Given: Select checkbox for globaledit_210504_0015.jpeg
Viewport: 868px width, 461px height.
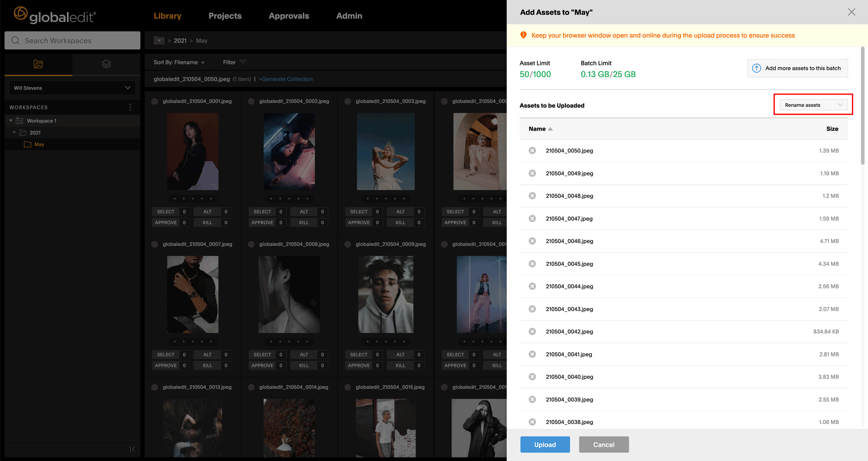Looking at the screenshot, I should point(348,387).
